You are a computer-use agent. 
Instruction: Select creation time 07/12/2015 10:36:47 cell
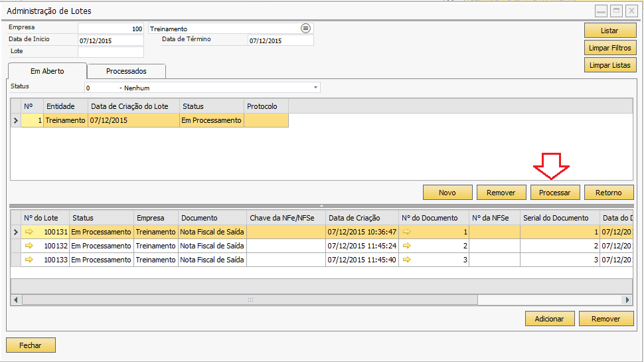click(x=362, y=232)
